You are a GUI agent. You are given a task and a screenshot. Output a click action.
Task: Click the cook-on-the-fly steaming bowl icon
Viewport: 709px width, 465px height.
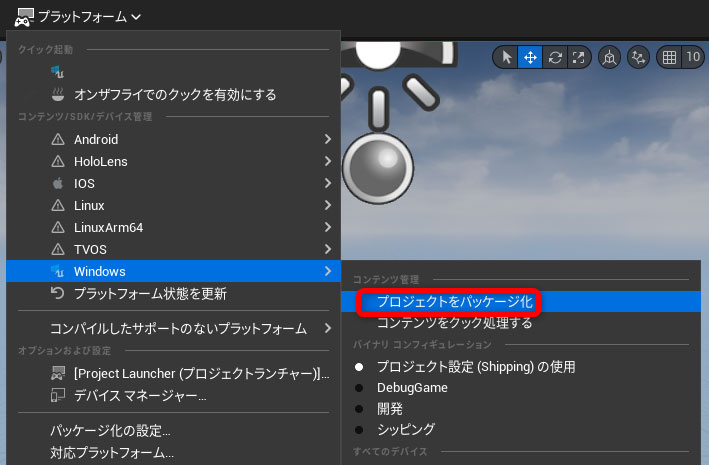58,94
